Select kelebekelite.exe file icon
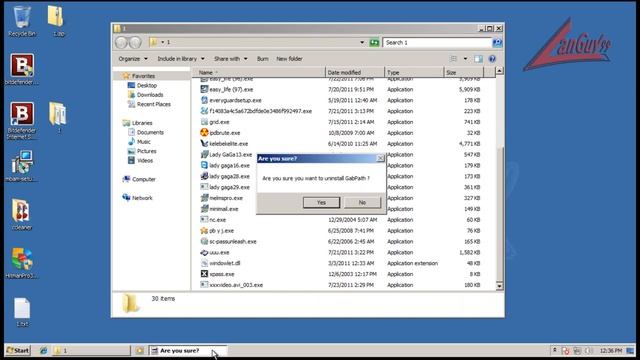Screen dimensions: 640x360 (204, 144)
